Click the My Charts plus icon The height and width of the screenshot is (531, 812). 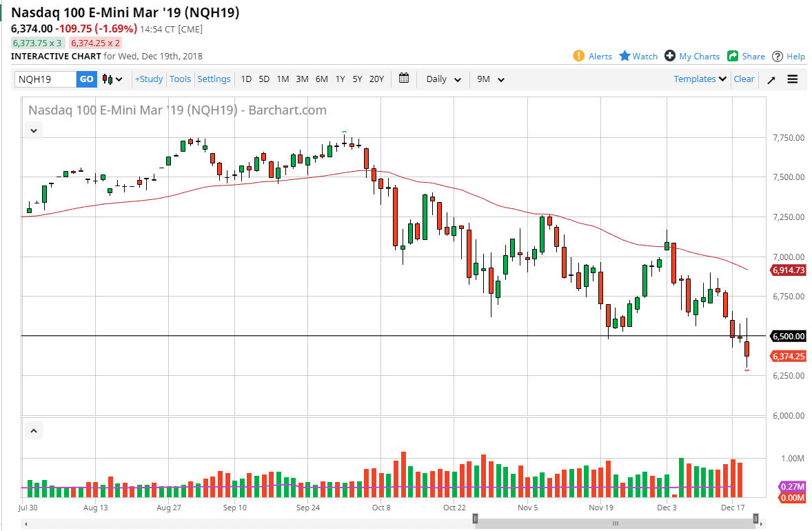click(x=669, y=57)
